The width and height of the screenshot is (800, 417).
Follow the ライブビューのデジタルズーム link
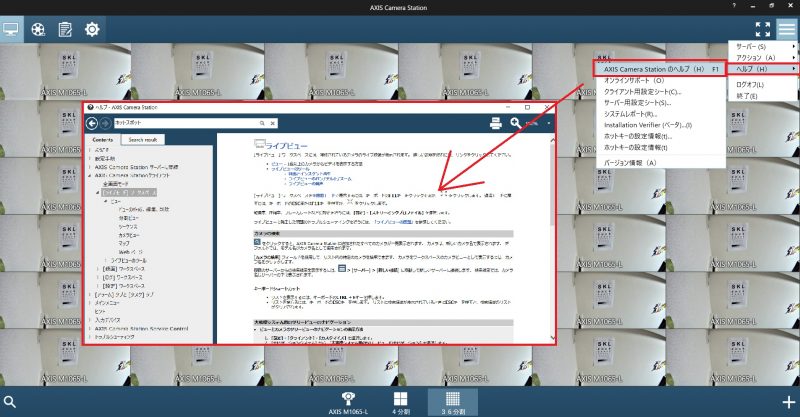point(320,179)
